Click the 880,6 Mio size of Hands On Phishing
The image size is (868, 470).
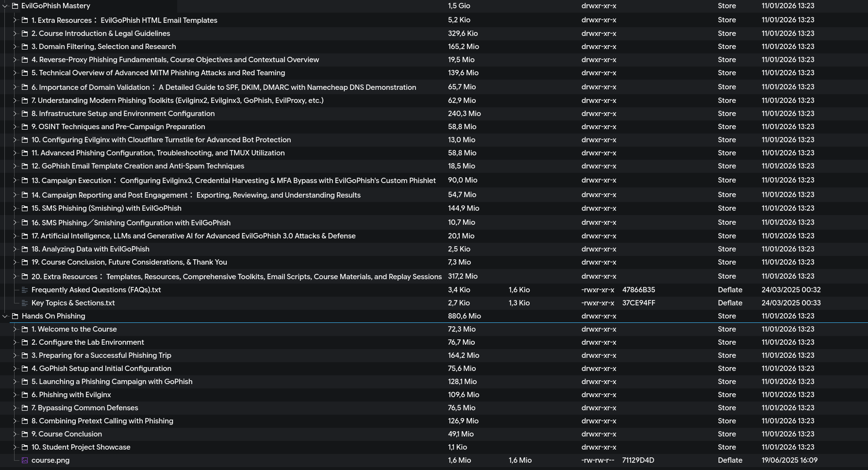pyautogui.click(x=464, y=316)
